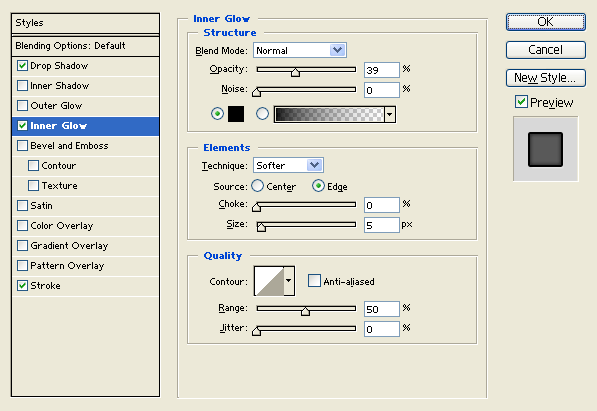Open Blending Options: Default

85,46
